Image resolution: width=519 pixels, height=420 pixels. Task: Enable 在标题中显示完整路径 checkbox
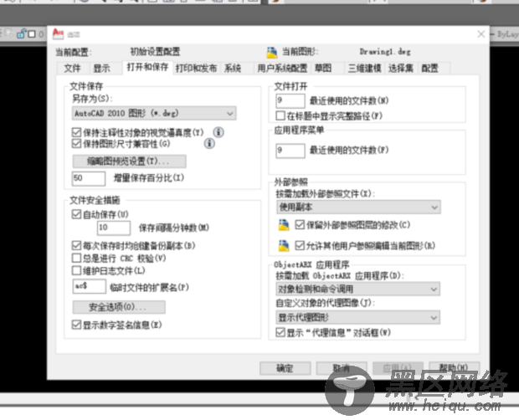point(280,115)
